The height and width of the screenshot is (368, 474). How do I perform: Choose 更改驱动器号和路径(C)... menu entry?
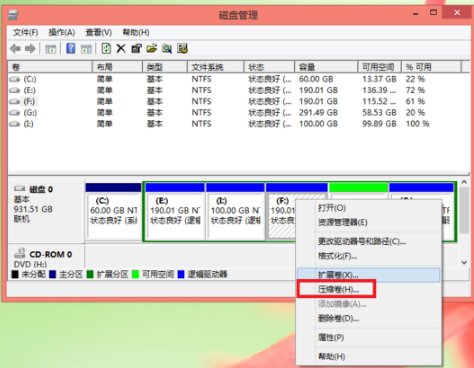coord(368,241)
